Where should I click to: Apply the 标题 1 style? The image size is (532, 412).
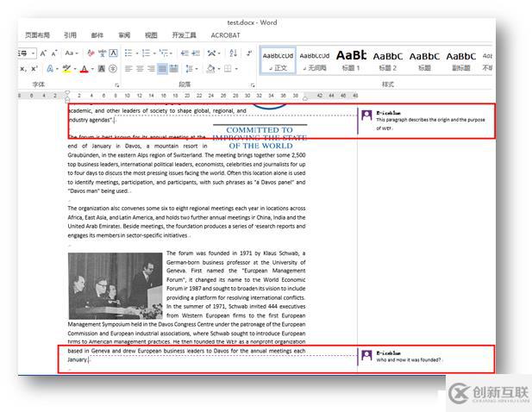[351, 60]
